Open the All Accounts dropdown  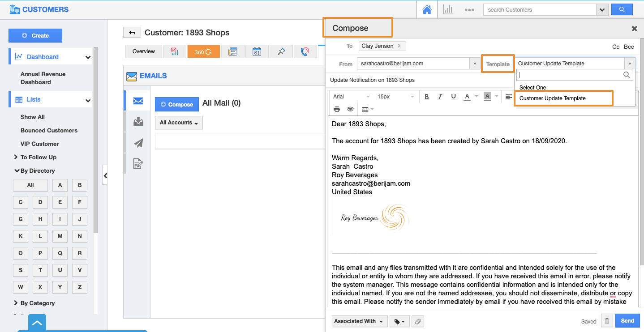click(179, 123)
